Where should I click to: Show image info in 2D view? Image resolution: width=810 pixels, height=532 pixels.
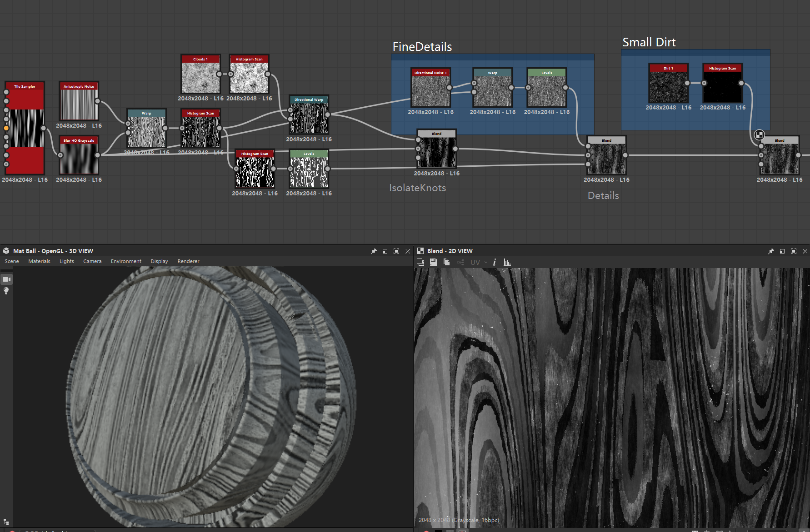point(494,262)
